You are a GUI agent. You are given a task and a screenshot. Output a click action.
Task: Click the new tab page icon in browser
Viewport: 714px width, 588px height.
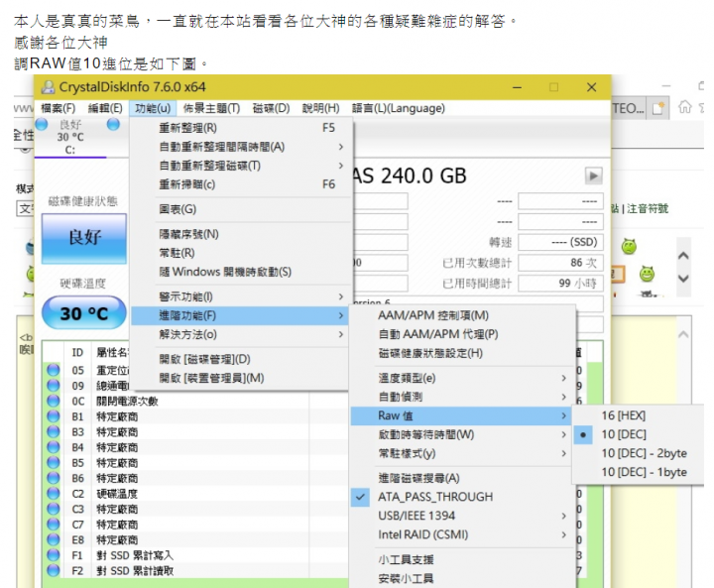(x=658, y=108)
